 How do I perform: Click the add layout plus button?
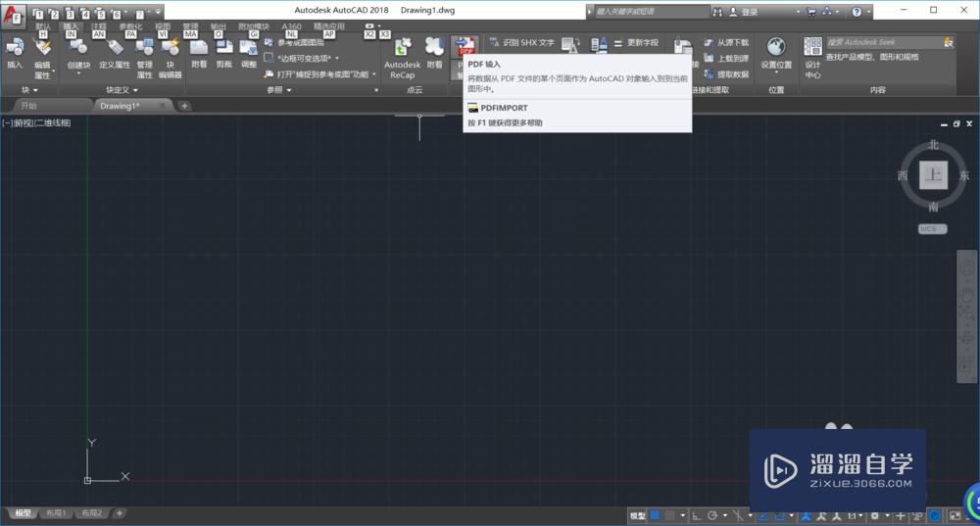pyautogui.click(x=120, y=513)
